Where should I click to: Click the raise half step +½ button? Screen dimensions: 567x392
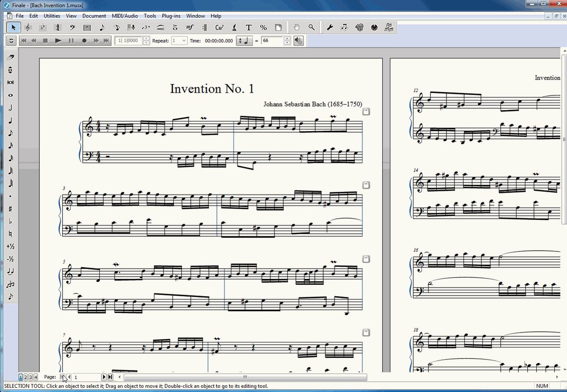10,246
